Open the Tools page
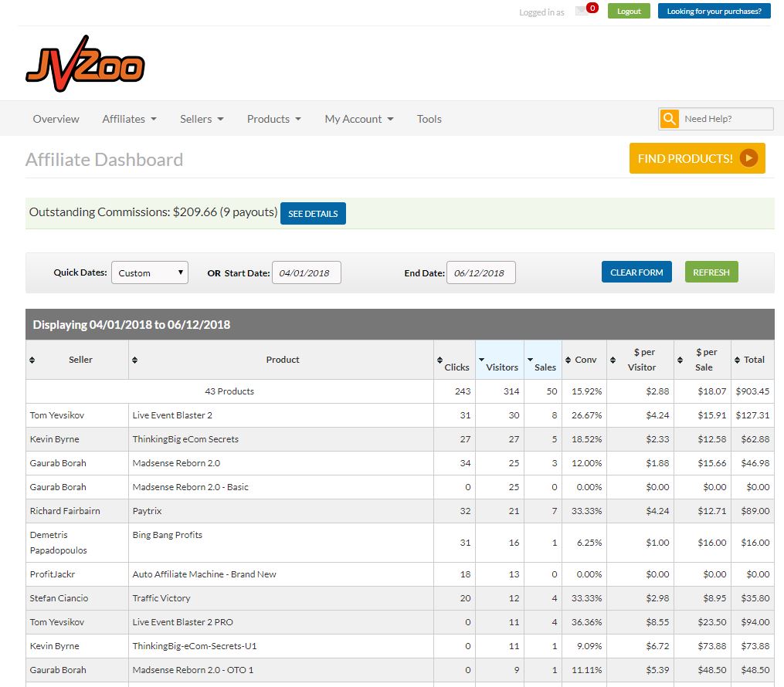This screenshot has width=784, height=687. pyautogui.click(x=429, y=119)
